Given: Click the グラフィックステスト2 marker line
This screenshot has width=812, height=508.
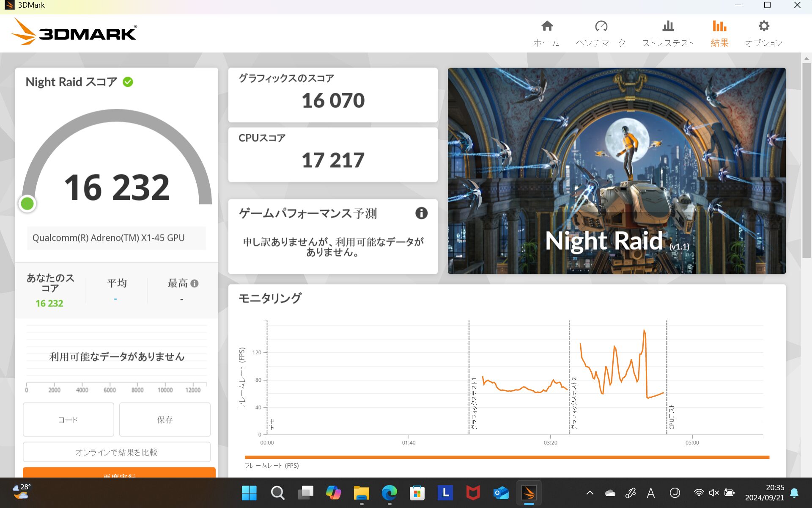Looking at the screenshot, I should click(x=569, y=377).
